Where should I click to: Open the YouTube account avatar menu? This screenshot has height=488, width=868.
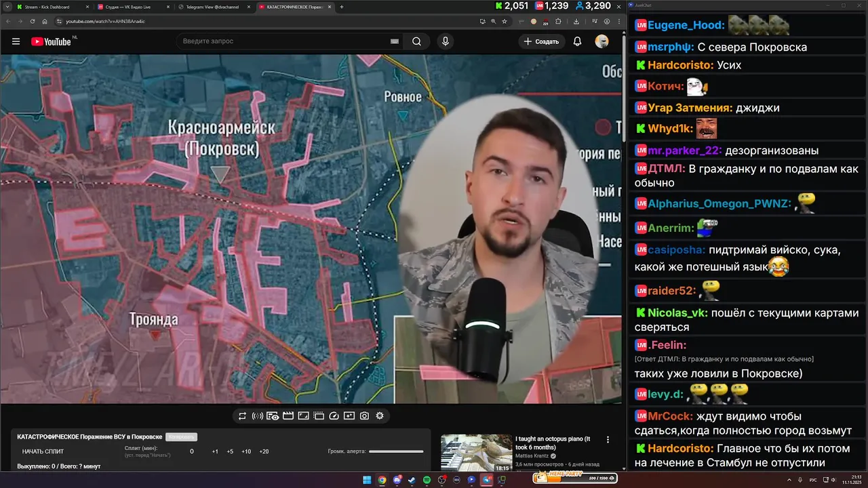[601, 41]
